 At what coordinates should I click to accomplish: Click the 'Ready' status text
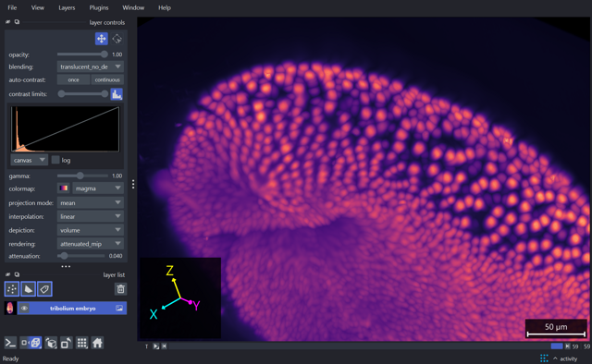click(x=10, y=358)
